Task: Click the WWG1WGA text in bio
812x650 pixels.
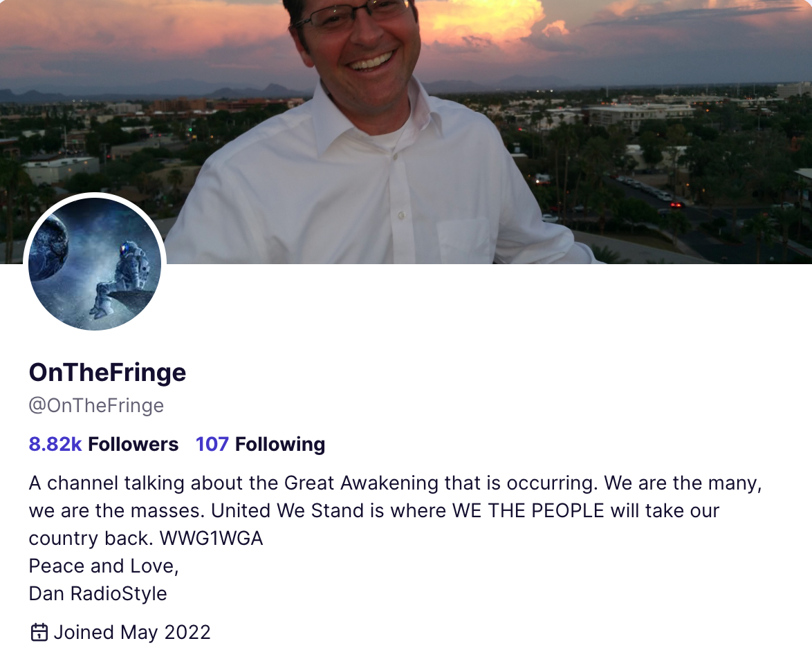Action: (x=211, y=539)
